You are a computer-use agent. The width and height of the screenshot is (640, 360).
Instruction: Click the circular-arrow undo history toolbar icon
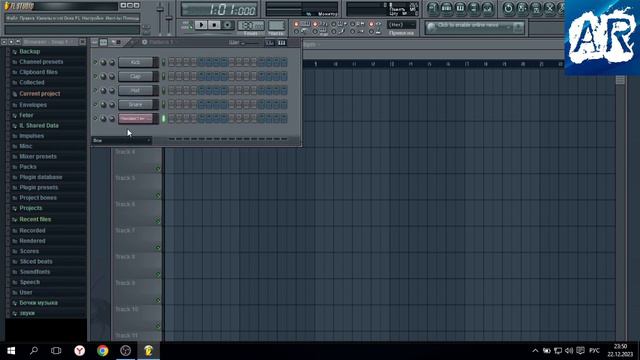(508, 8)
